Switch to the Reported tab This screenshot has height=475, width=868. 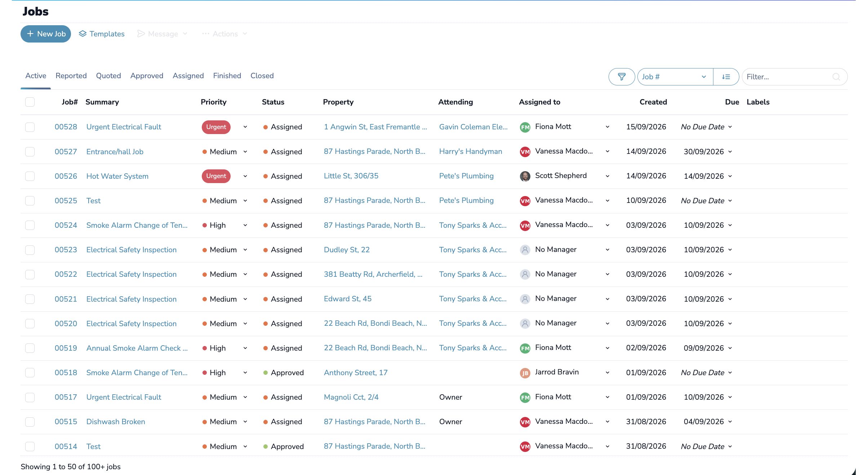click(x=71, y=76)
